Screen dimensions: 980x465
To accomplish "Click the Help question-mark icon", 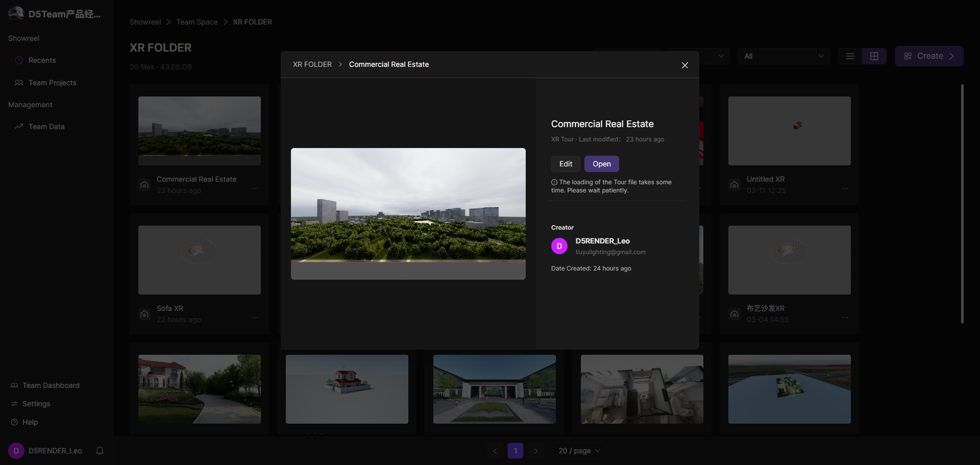I will click(x=14, y=422).
